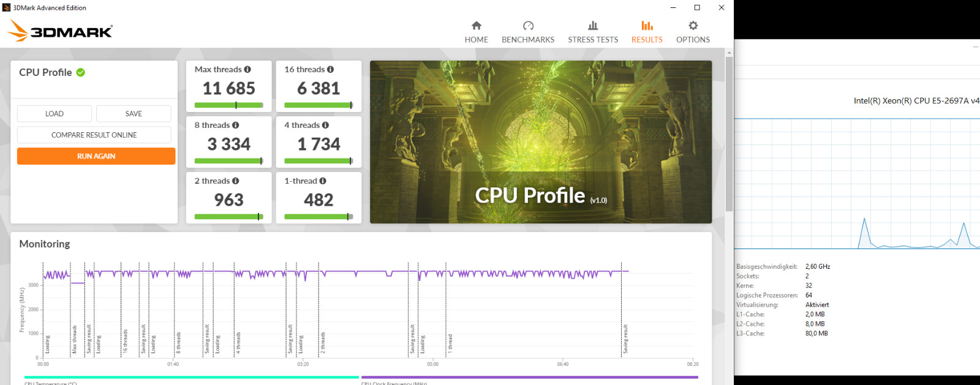Click the stress tests bar-chart icon
The width and height of the screenshot is (980, 385).
[593, 26]
